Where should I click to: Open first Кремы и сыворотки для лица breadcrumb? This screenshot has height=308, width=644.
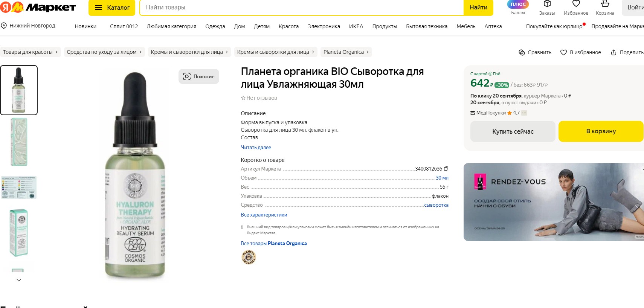pyautogui.click(x=189, y=52)
